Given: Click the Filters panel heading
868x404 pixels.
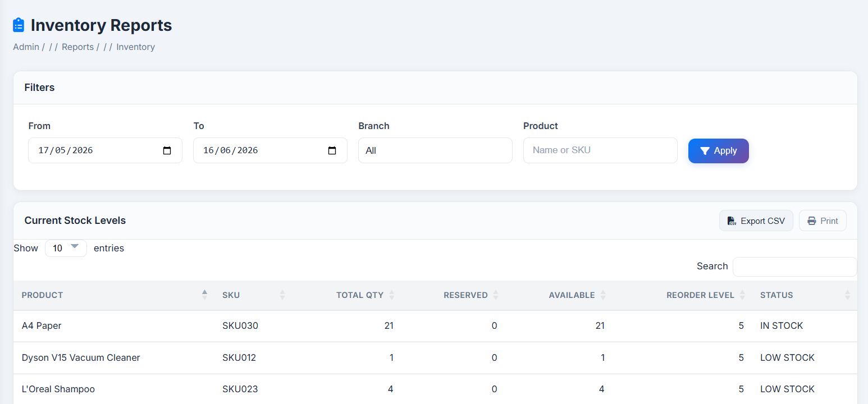Looking at the screenshot, I should coord(39,88).
